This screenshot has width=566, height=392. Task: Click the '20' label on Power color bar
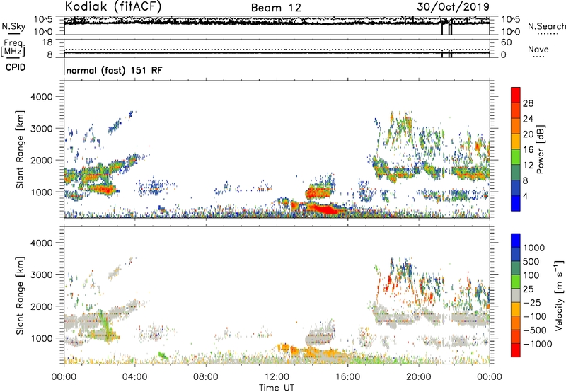[528, 134]
